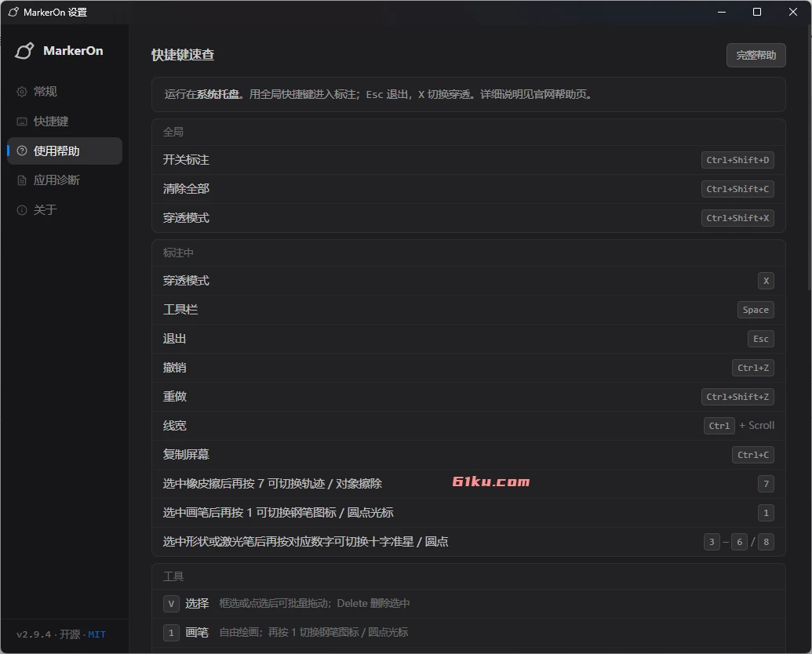
Task: Click the Space key badge
Action: pos(756,310)
